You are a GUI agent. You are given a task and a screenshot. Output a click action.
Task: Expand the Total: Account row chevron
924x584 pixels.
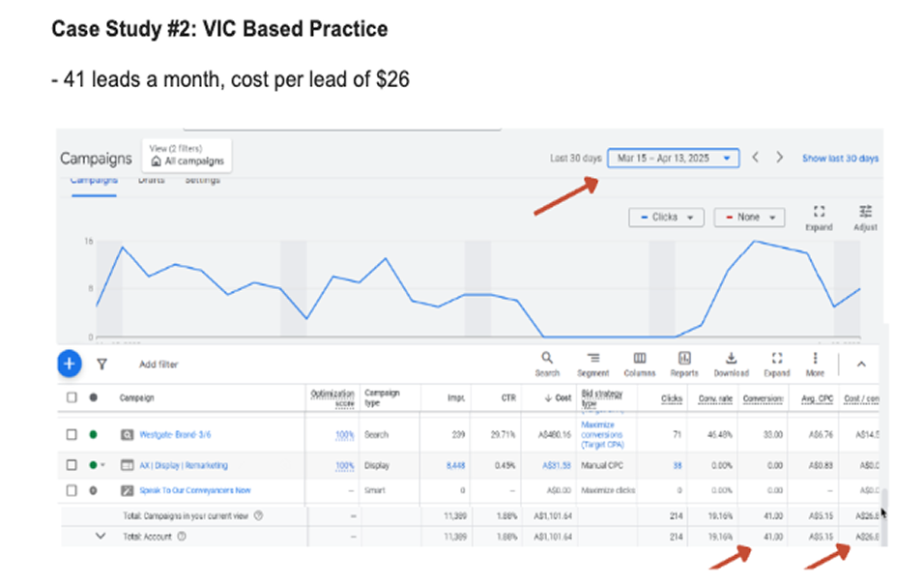(x=101, y=536)
